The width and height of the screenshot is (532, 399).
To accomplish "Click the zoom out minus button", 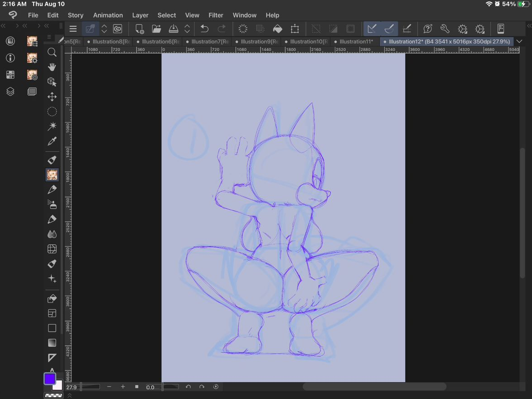I will tap(109, 387).
